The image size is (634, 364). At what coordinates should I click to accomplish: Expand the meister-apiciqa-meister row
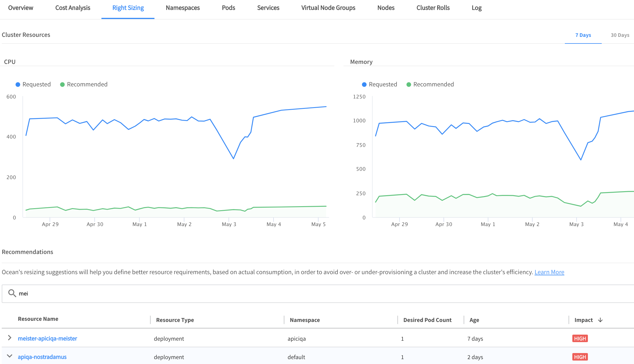pyautogui.click(x=10, y=338)
